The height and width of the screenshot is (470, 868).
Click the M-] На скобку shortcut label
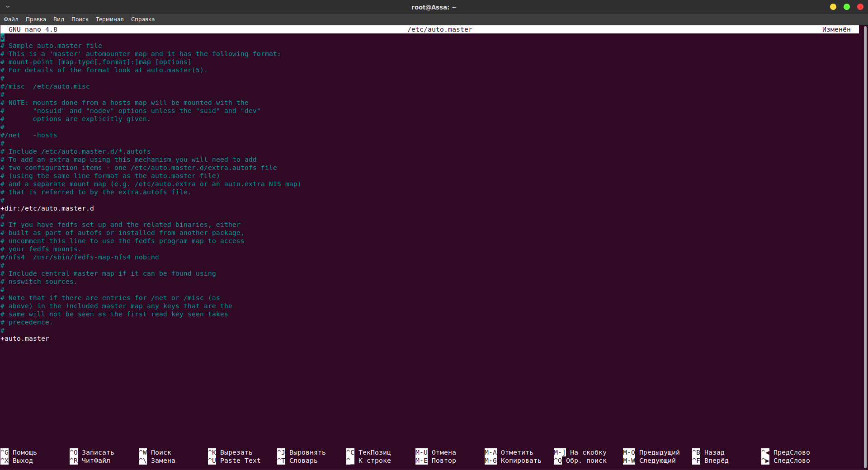[580, 452]
